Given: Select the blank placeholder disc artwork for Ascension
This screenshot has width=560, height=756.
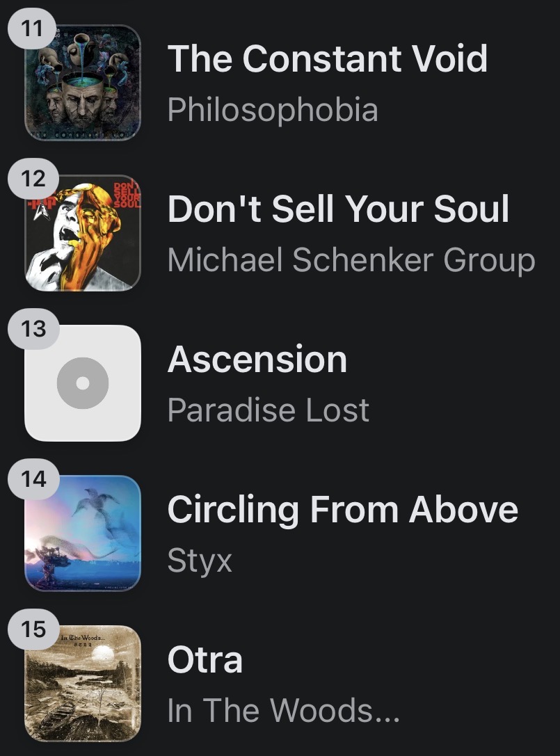Looking at the screenshot, I should click(83, 383).
